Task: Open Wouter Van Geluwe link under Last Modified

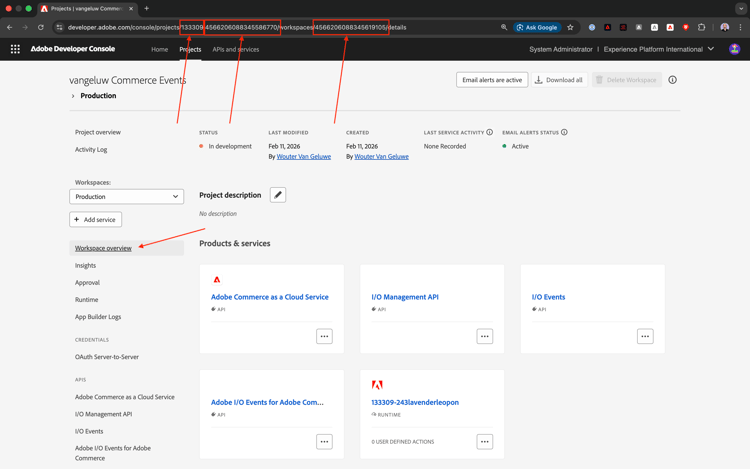Action: pos(304,157)
